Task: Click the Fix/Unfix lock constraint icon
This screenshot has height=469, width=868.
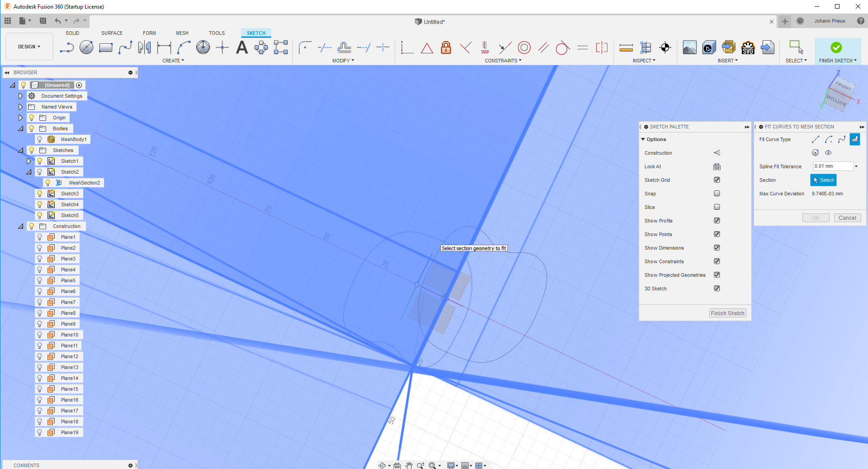Action: tap(446, 47)
